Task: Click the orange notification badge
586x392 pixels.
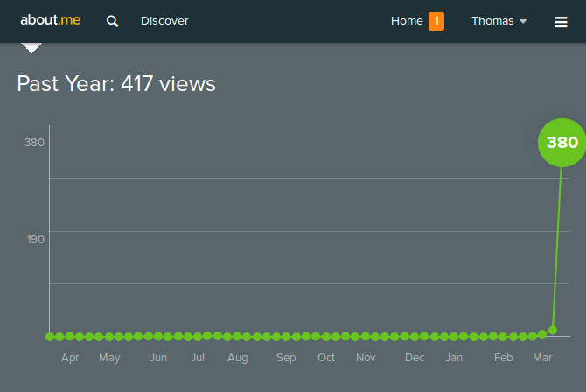Action: tap(436, 21)
